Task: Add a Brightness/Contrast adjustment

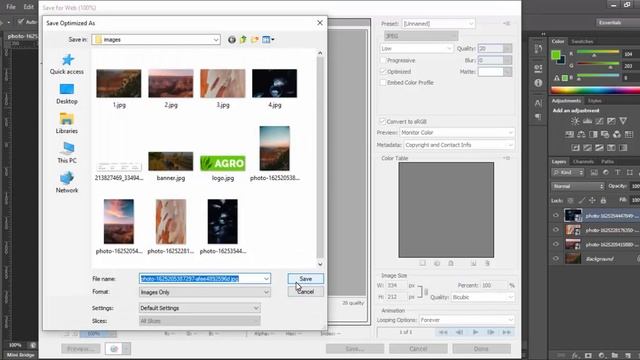Action: coord(575,121)
